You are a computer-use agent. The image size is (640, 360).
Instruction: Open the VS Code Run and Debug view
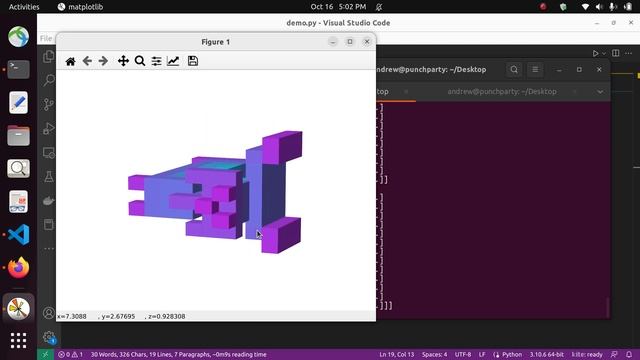(49, 129)
